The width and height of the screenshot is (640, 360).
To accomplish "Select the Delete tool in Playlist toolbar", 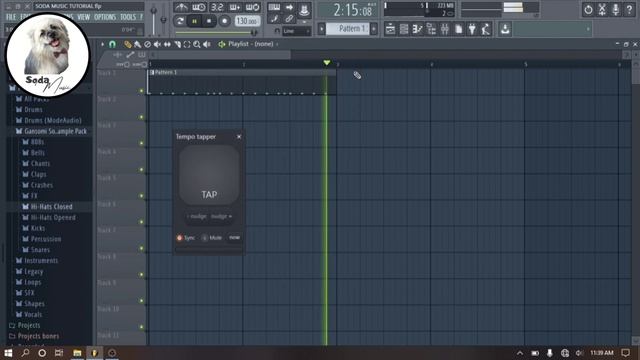I will 147,44.
